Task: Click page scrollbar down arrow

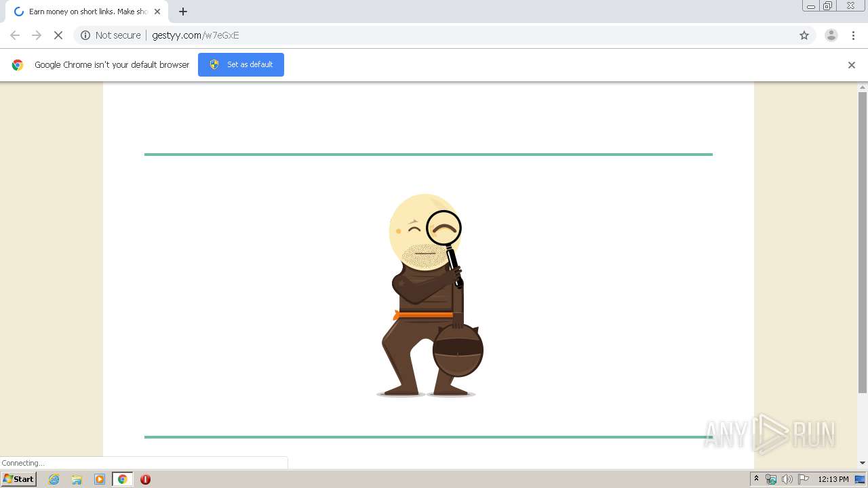Action: tap(863, 463)
